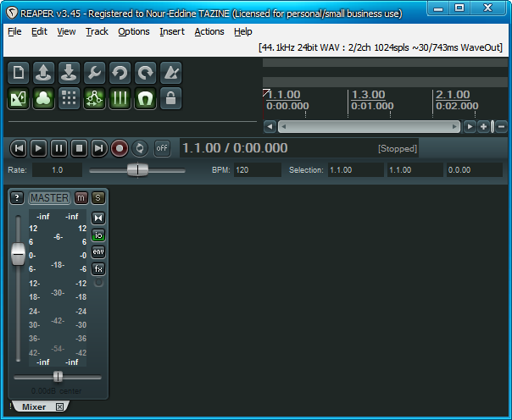Open the Insert menu
The image size is (512, 420).
[172, 31]
